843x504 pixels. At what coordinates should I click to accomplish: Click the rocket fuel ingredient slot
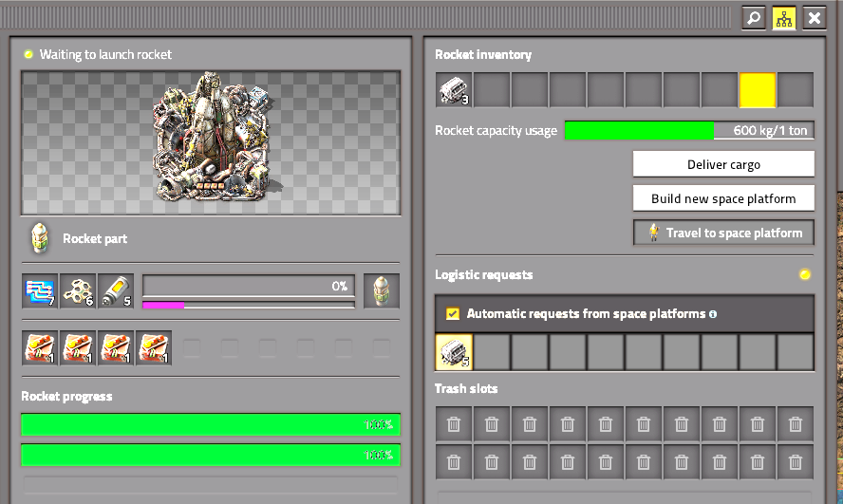click(x=116, y=291)
